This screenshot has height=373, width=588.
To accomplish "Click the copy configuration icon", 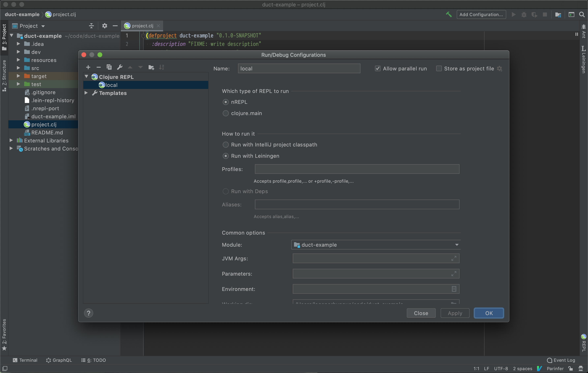I will point(109,67).
